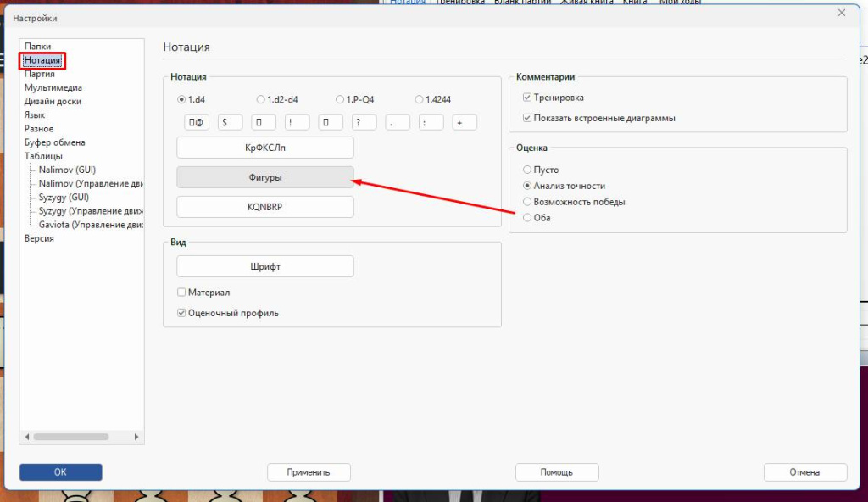Click the square glyph annotation button
This screenshot has width=868, height=502.
[263, 121]
